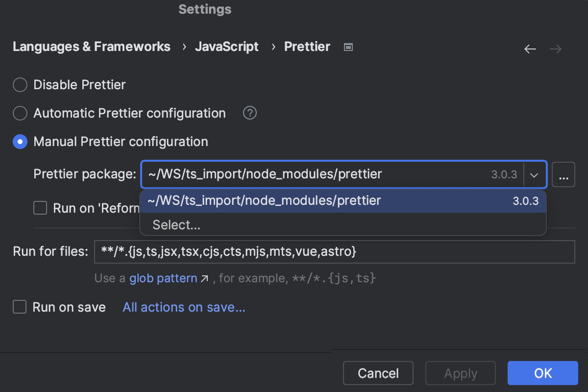Click Select... in the package dropdown
The height and width of the screenshot is (392, 588).
click(176, 224)
